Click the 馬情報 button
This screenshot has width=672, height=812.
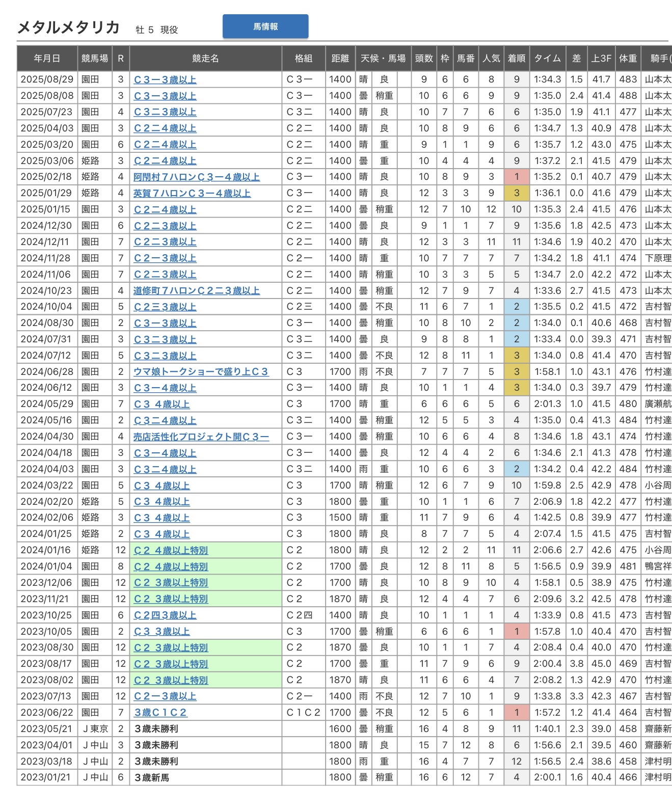pos(265,26)
